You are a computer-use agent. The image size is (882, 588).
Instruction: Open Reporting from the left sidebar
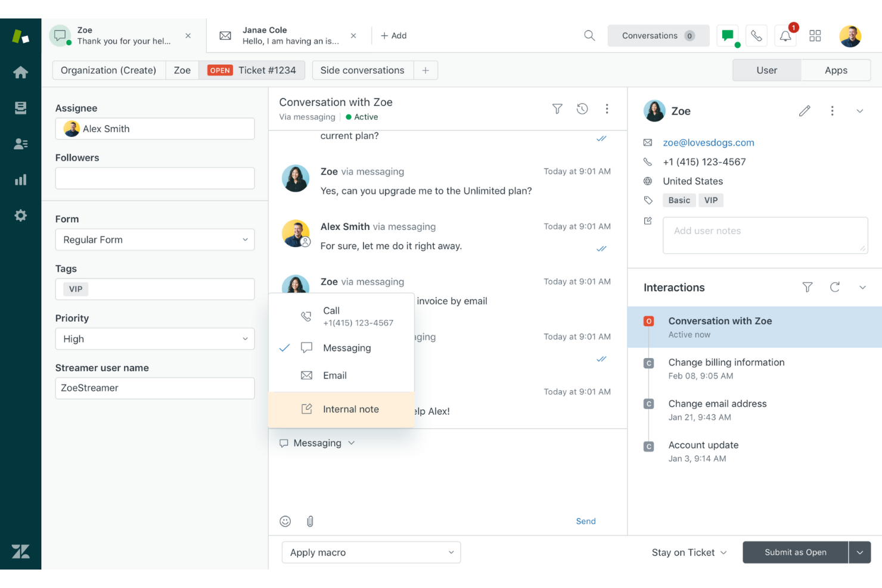click(x=20, y=179)
